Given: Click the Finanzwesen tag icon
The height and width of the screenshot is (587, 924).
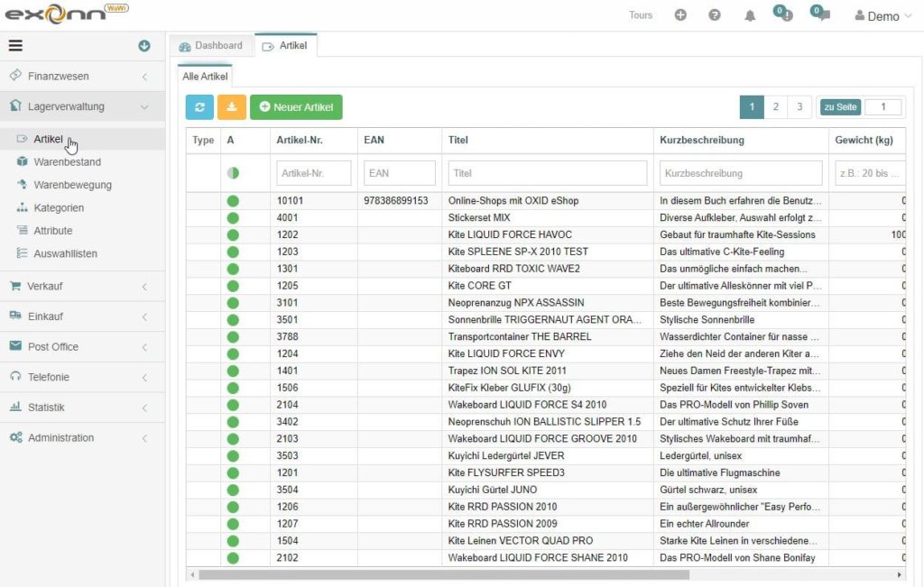Looking at the screenshot, I should pyautogui.click(x=16, y=76).
